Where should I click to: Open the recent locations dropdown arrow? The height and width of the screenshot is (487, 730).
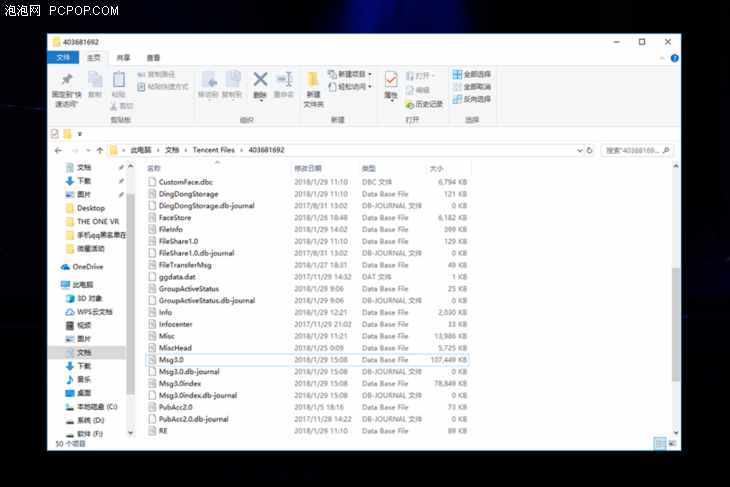click(x=88, y=150)
